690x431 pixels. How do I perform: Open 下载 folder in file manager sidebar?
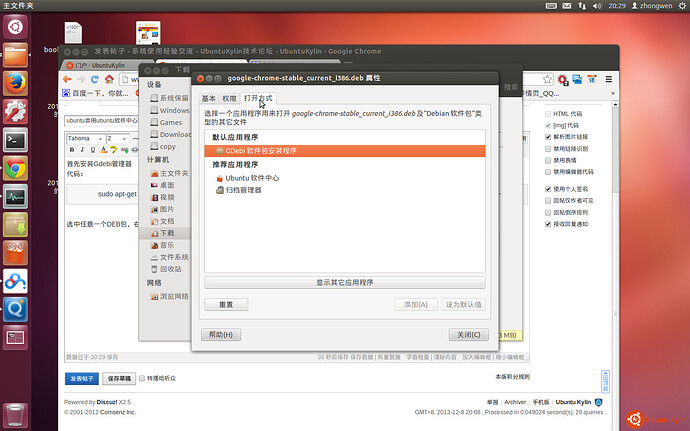coord(165,233)
